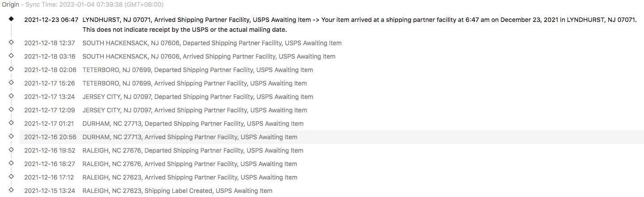Click the Origin label at the top
The image size is (644, 197).
point(11,5)
